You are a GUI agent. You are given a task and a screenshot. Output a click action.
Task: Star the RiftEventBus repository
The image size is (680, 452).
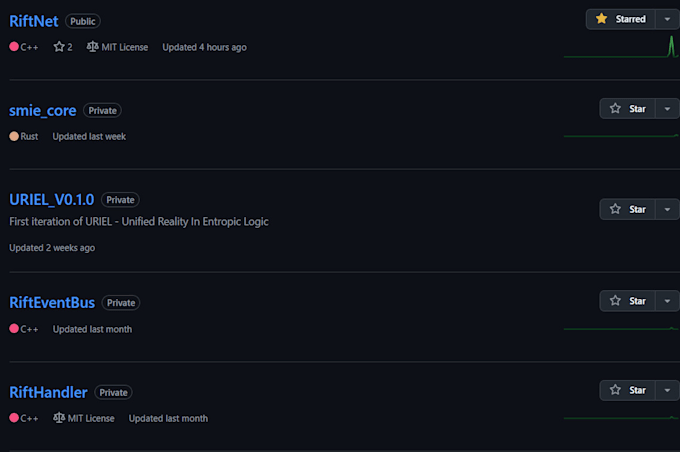627,300
